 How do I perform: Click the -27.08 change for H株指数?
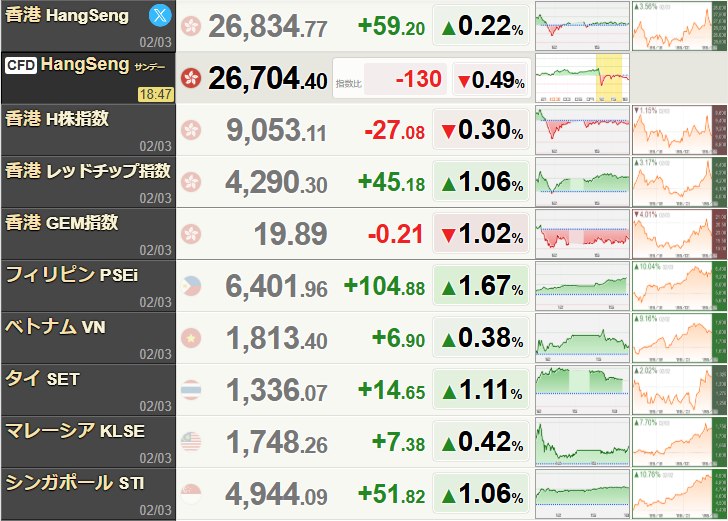[395, 130]
